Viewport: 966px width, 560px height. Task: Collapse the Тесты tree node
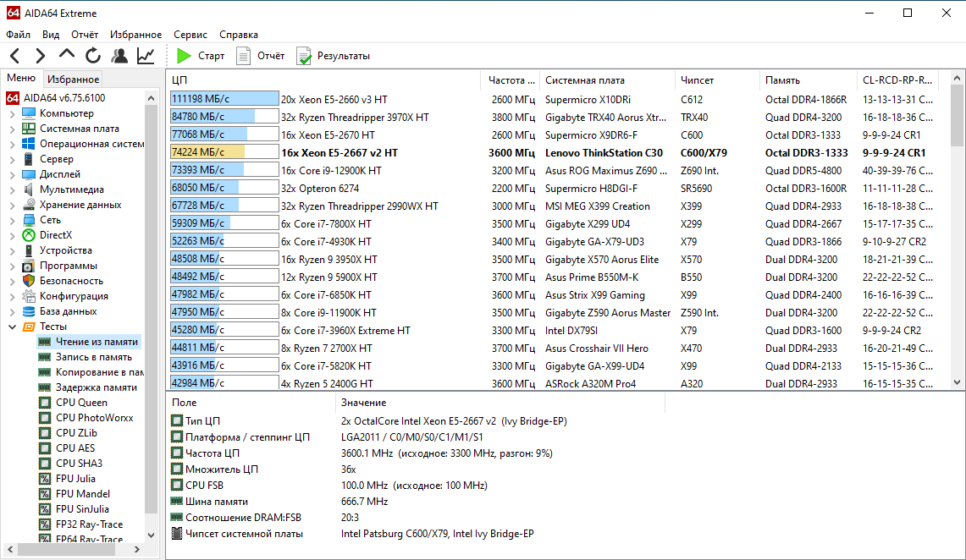[13, 327]
